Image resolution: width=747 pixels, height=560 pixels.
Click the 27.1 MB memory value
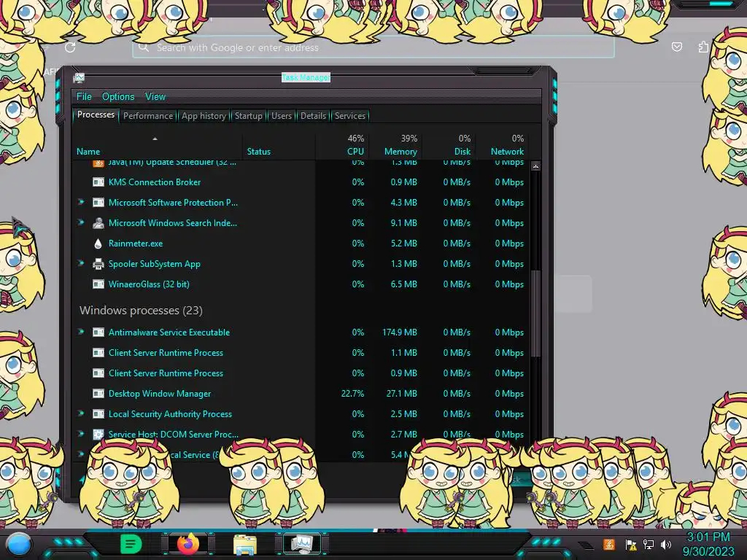point(402,394)
